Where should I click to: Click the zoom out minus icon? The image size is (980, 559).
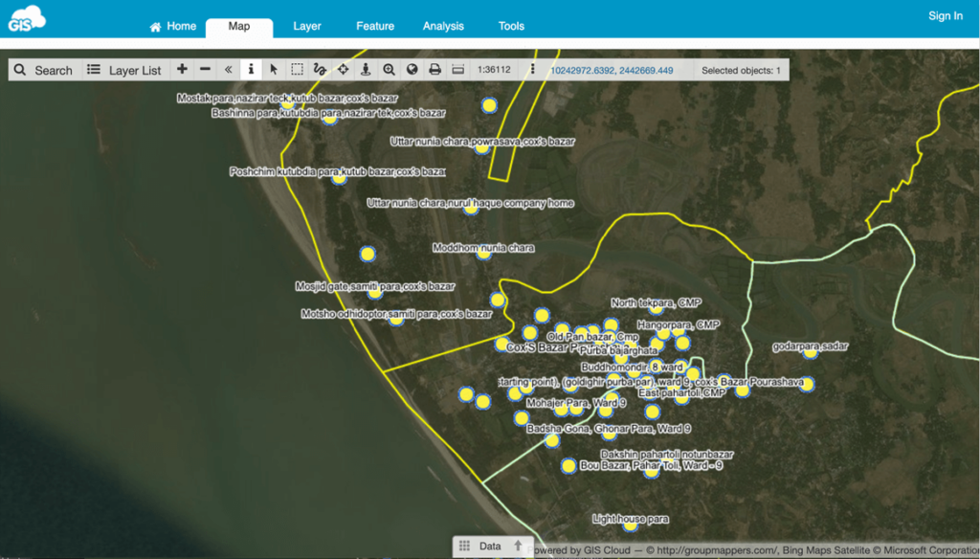(x=205, y=70)
